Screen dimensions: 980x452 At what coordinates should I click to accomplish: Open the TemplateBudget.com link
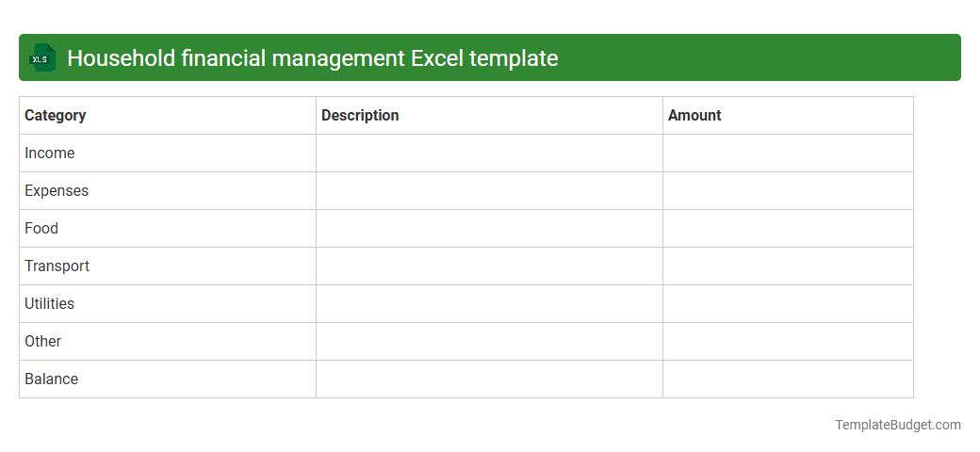coord(898,425)
